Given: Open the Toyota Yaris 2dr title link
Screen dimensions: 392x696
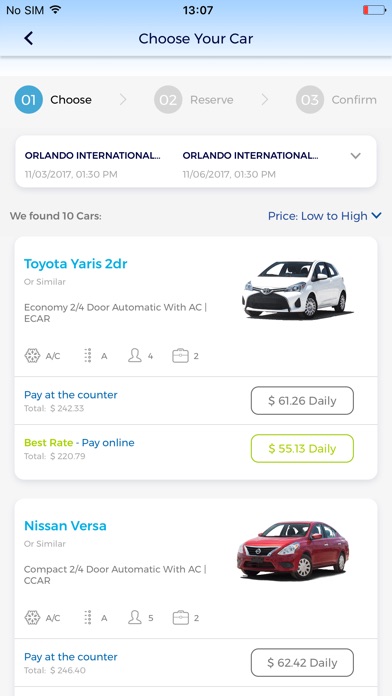Looking at the screenshot, I should tap(75, 264).
